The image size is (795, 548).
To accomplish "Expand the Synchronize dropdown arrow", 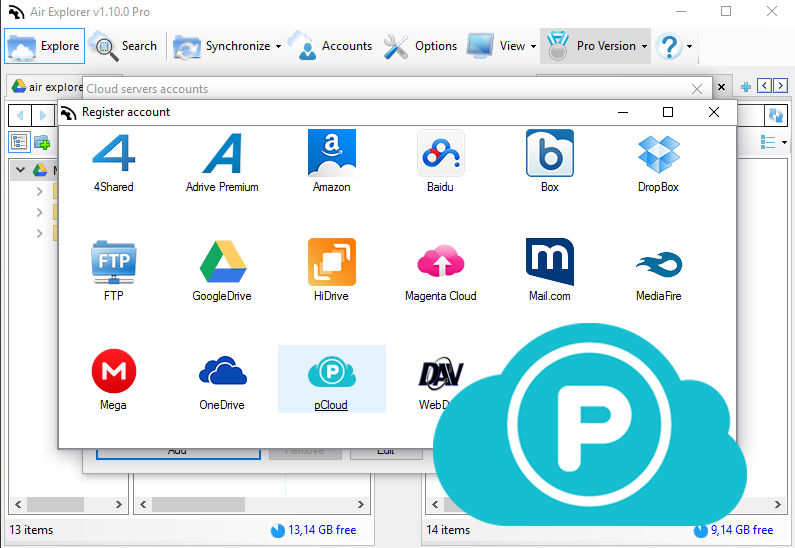I will (278, 46).
